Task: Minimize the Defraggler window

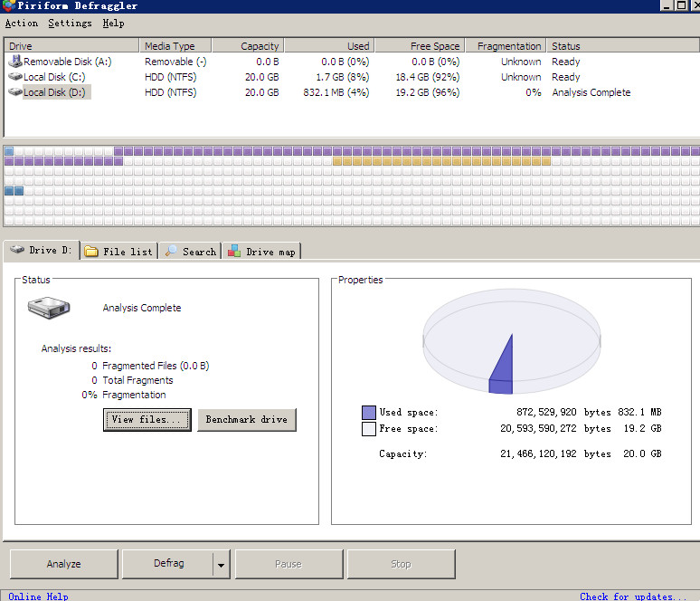Action: point(667,5)
